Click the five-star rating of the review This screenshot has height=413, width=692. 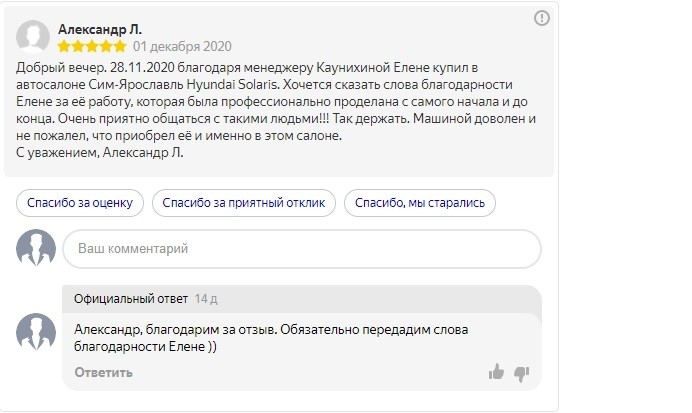(92, 46)
